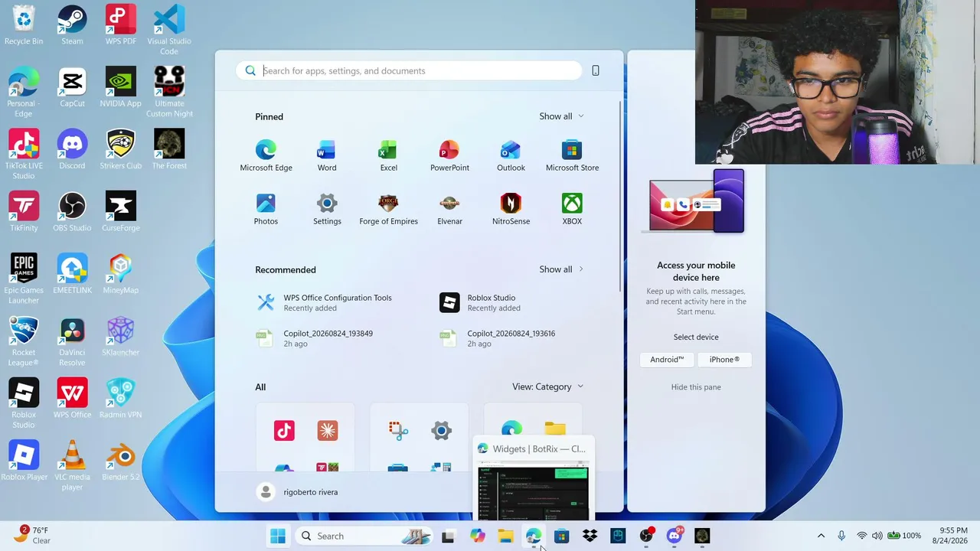This screenshot has width=980, height=551.
Task: Select the NVIDIA App desktop shortcut
Action: tap(120, 87)
